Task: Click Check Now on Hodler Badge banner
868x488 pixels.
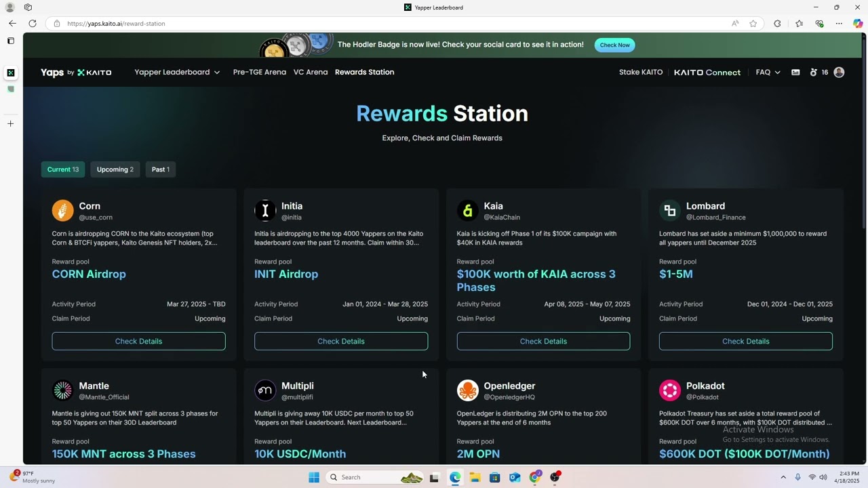Action: click(614, 45)
